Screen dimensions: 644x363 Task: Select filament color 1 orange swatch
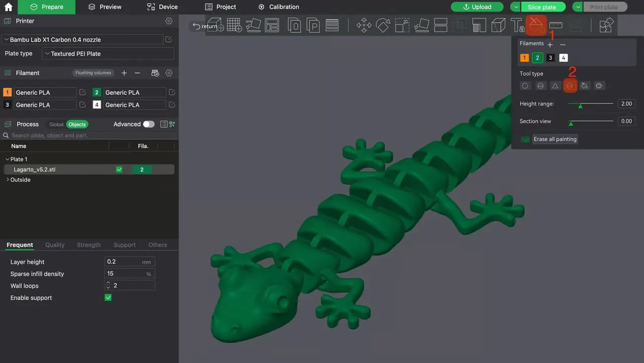tap(524, 58)
